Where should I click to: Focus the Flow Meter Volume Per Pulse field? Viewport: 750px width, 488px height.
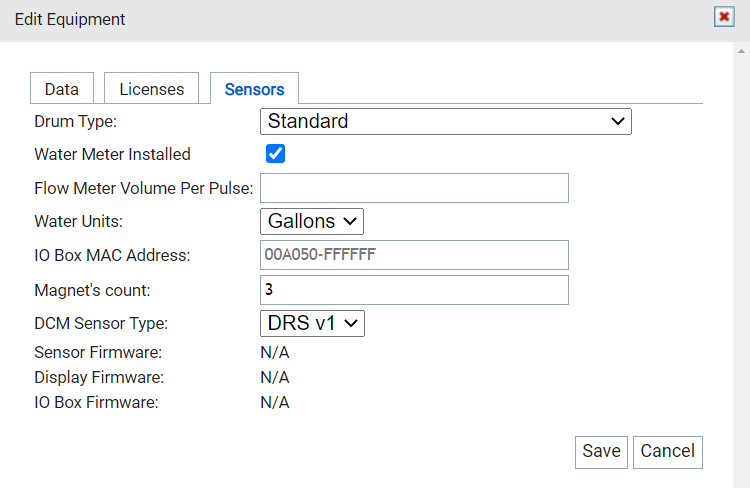414,188
